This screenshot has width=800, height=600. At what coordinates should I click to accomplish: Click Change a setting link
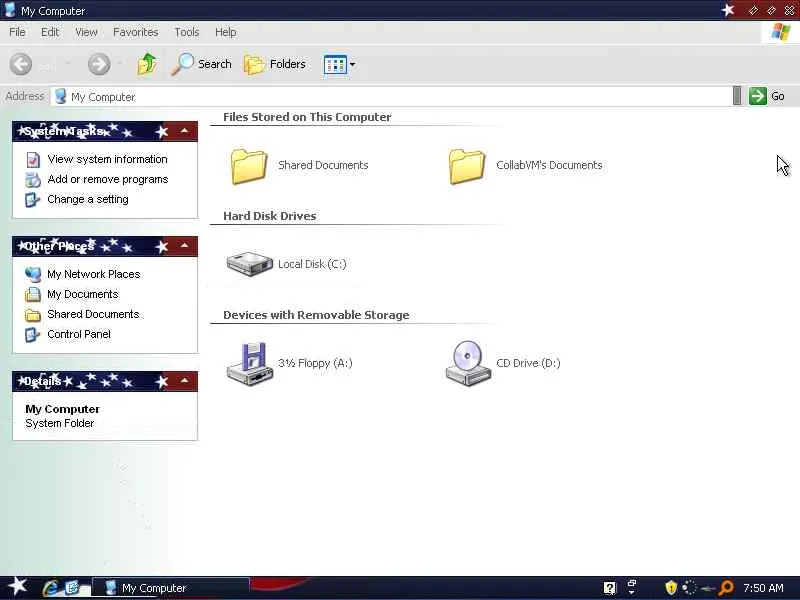88,199
